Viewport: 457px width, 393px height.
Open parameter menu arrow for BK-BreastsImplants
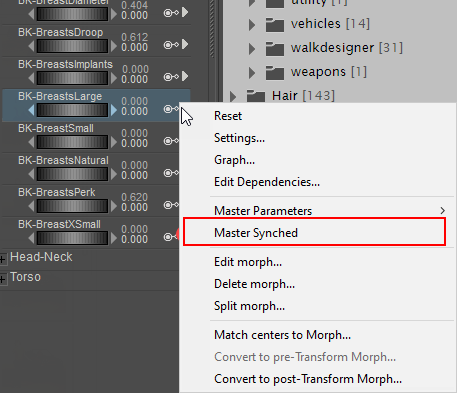click(185, 76)
